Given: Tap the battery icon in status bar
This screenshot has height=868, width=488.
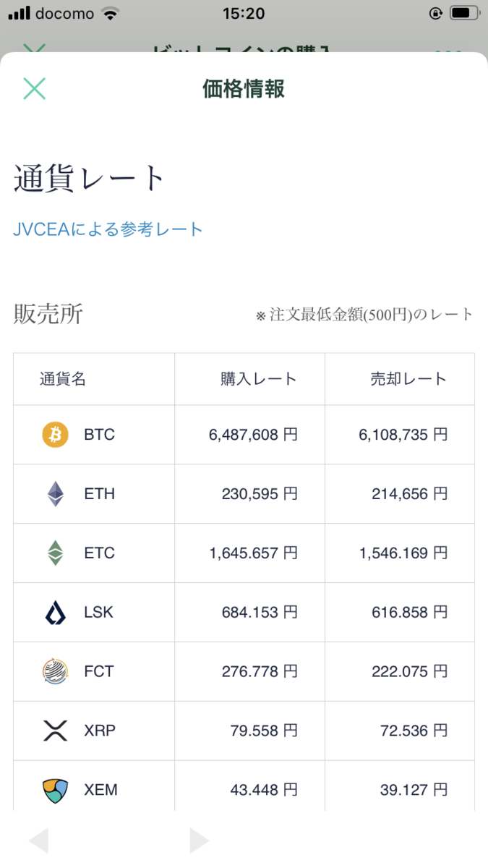Looking at the screenshot, I should click(464, 13).
